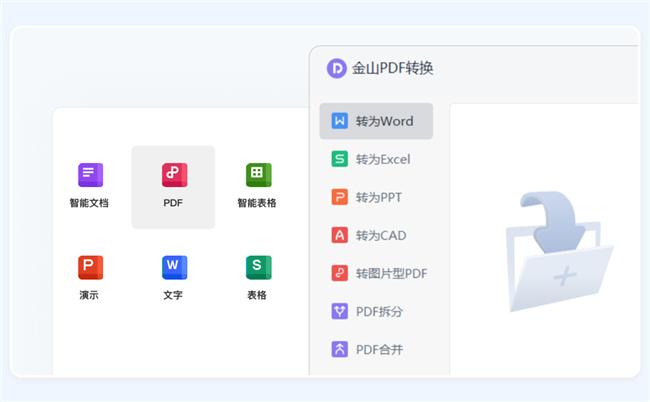Click the 表格 label text
This screenshot has height=402, width=650.
tap(257, 295)
